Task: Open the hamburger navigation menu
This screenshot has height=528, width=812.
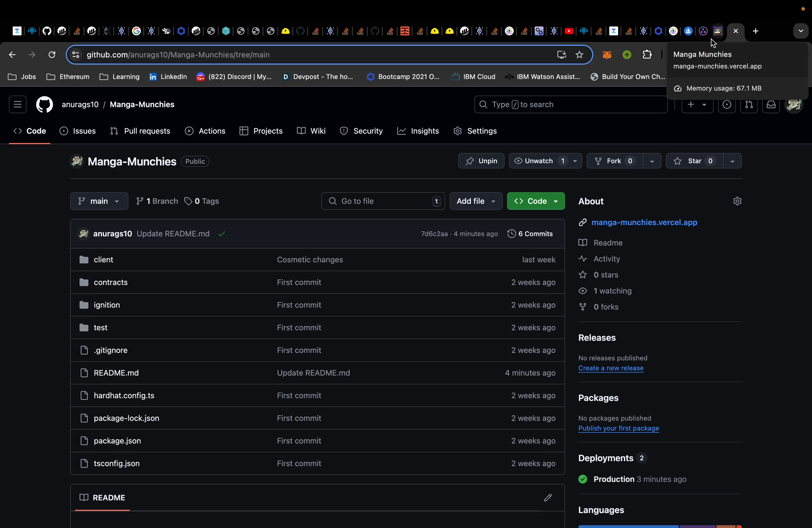Action: pos(17,105)
